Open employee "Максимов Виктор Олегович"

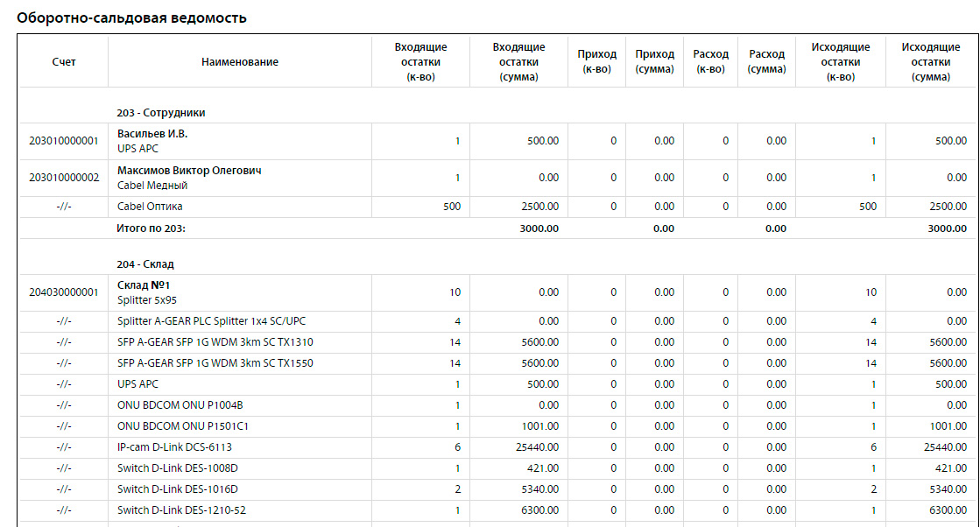pyautogui.click(x=189, y=171)
